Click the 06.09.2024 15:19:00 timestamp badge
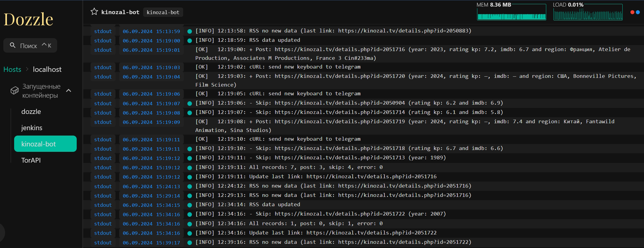 click(x=151, y=41)
